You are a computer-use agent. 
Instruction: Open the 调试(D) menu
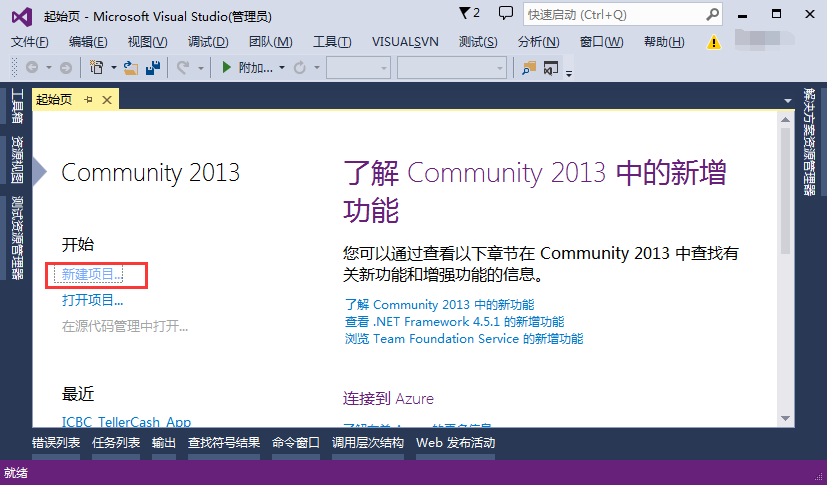[x=208, y=42]
